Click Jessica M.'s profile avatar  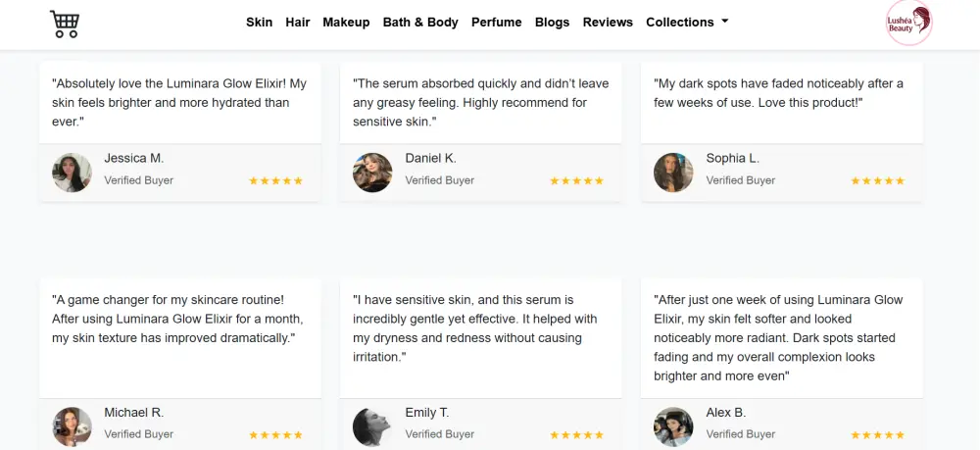pos(72,173)
